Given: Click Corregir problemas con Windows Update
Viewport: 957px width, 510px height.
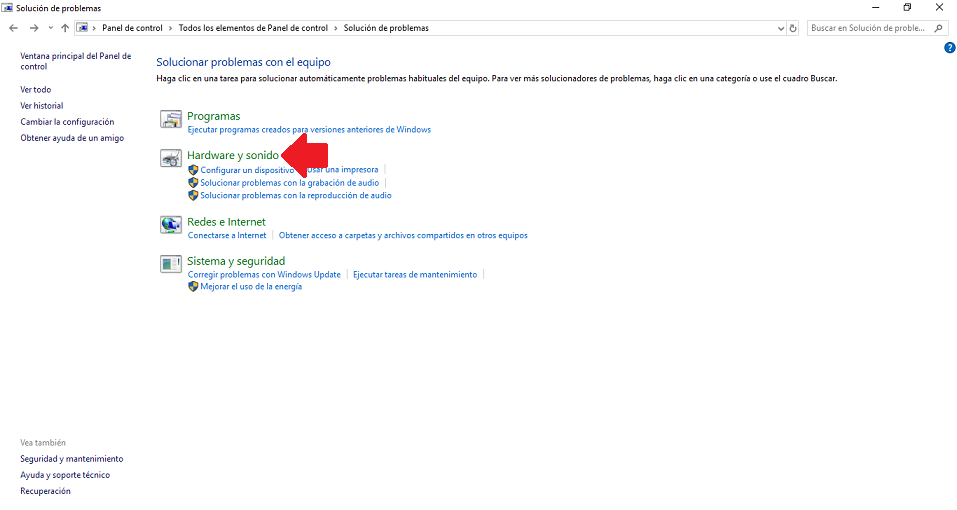Looking at the screenshot, I should pyautogui.click(x=264, y=275).
